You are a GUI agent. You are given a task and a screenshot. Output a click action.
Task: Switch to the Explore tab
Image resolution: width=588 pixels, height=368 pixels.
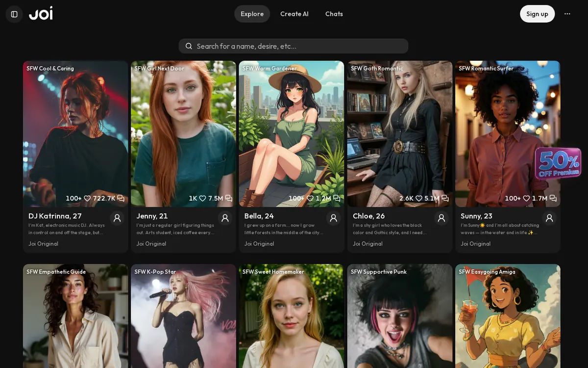[252, 14]
